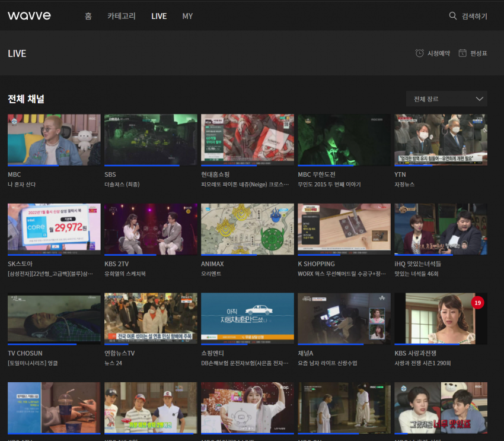Open the SK스토아 channel thumbnail
This screenshot has height=441, width=504.
[54, 229]
